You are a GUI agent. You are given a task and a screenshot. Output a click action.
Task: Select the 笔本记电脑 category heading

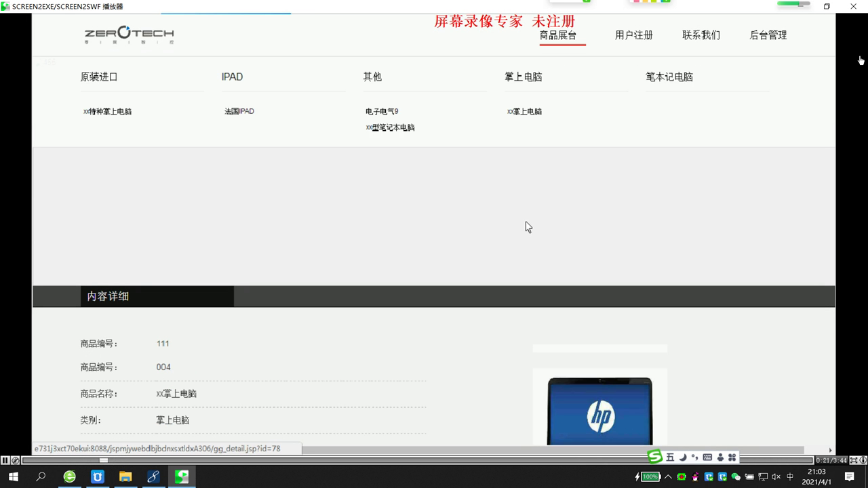(669, 77)
